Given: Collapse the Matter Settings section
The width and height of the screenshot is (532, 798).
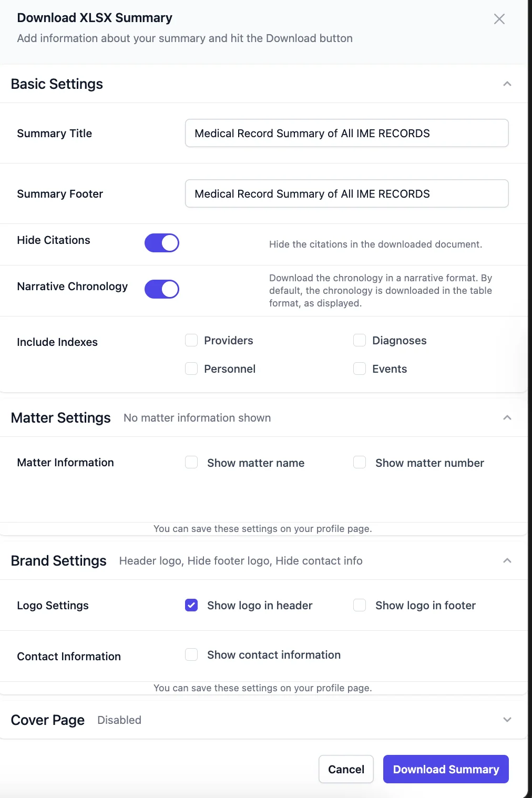Looking at the screenshot, I should coord(507,418).
